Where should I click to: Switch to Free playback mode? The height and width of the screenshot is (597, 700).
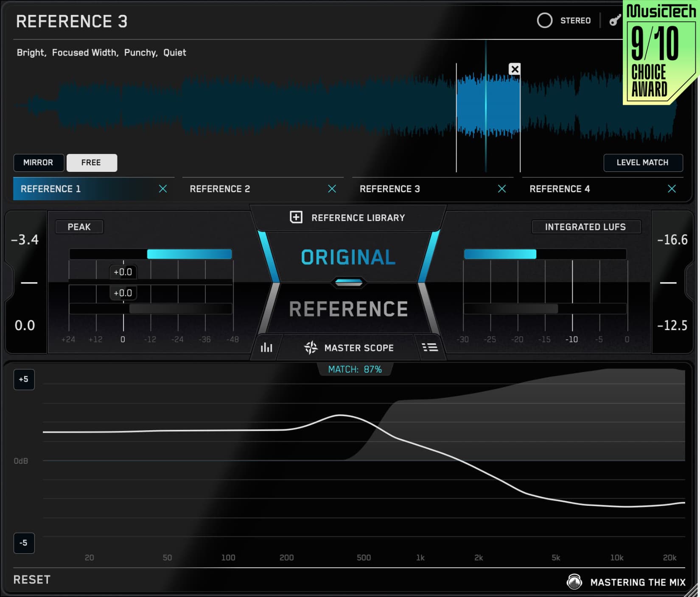[91, 163]
